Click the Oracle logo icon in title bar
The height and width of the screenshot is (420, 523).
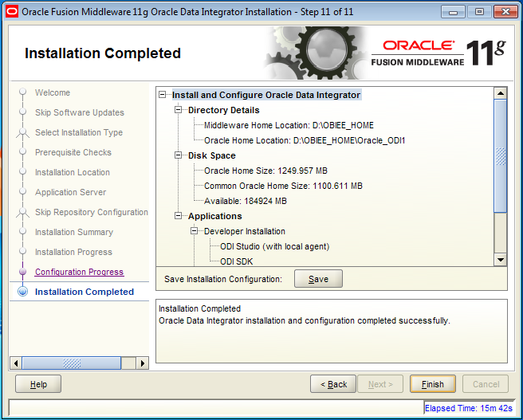pyautogui.click(x=12, y=12)
